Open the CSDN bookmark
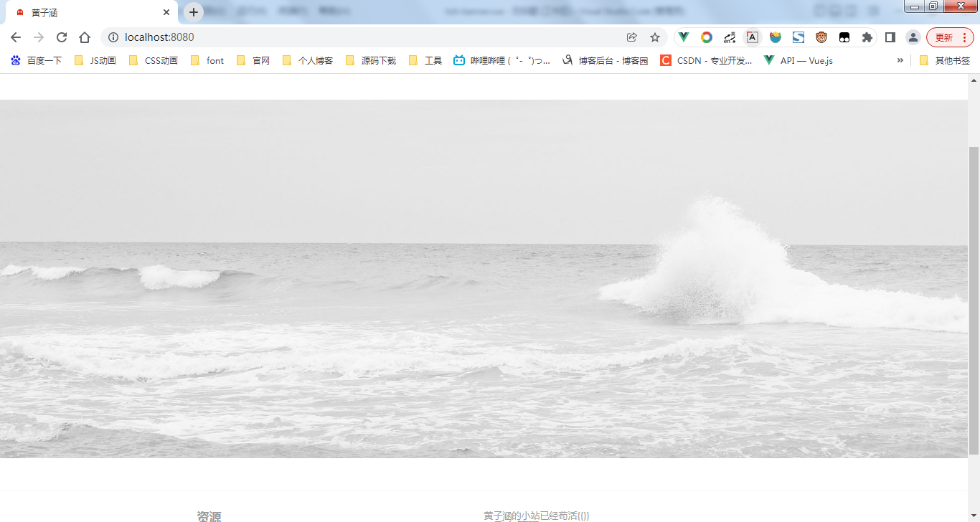 coord(706,60)
